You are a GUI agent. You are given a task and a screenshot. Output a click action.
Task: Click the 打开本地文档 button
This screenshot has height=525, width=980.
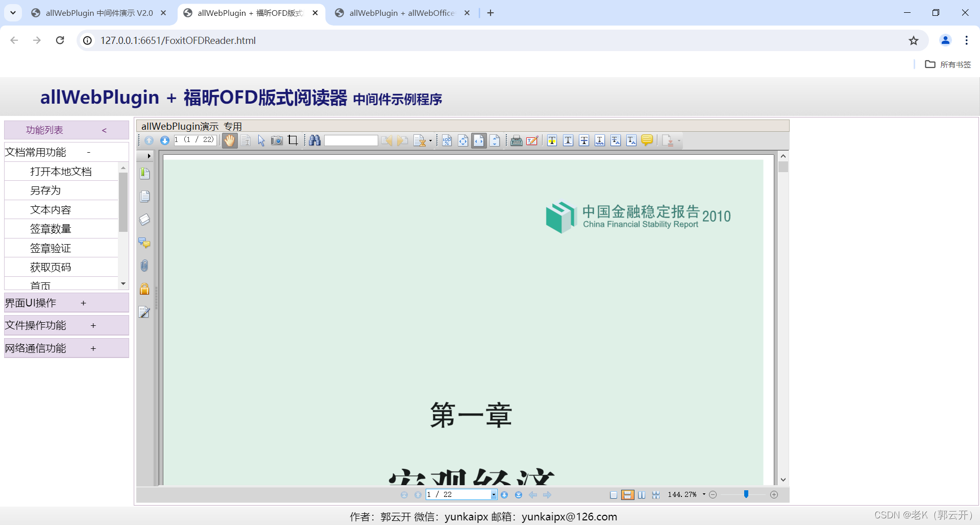pyautogui.click(x=61, y=171)
